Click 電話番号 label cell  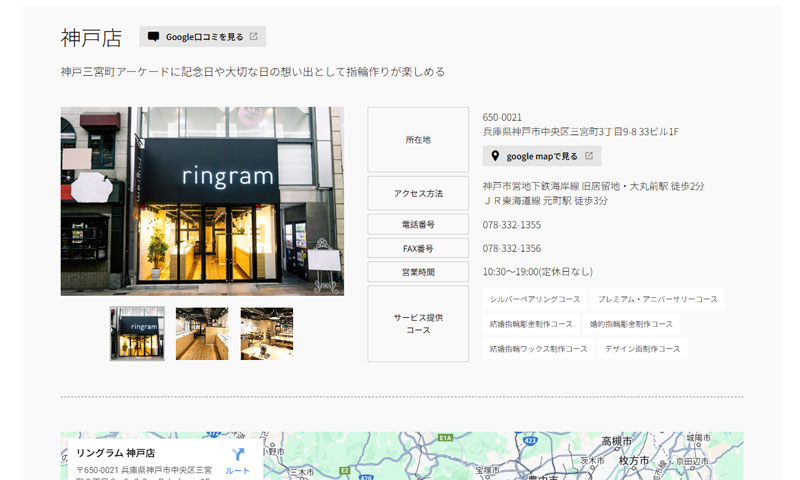click(418, 224)
